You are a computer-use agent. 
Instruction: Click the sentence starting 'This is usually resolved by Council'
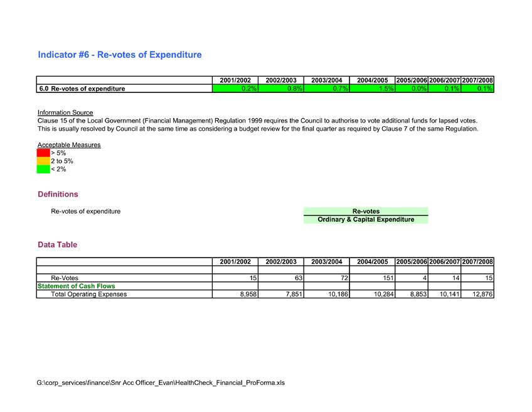click(258, 129)
